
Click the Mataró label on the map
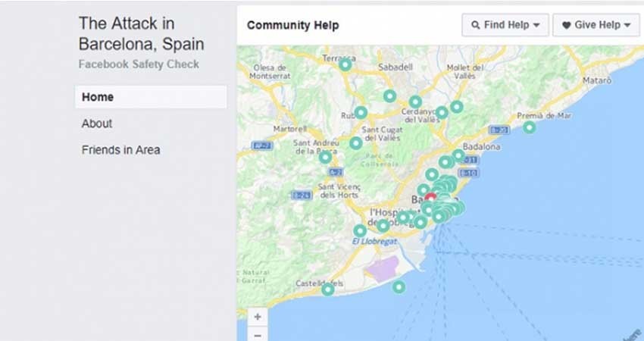coord(597,80)
